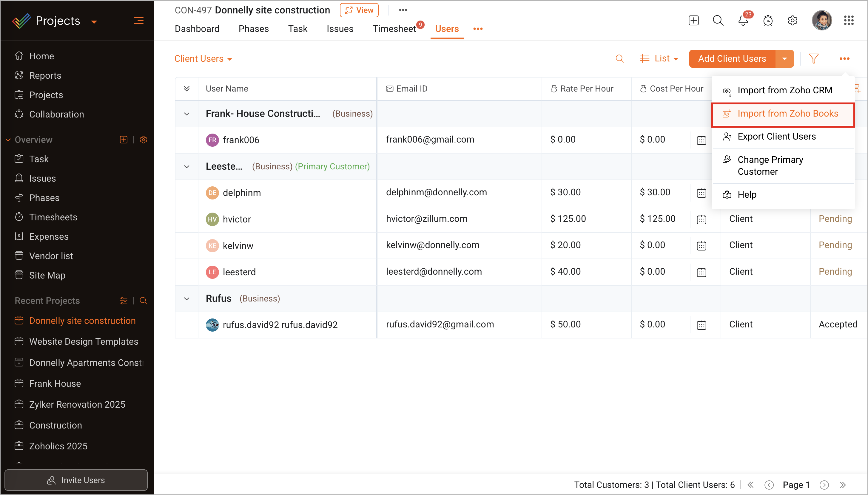Select Import from Zoho Books
This screenshot has height=495, width=868.
[787, 114]
